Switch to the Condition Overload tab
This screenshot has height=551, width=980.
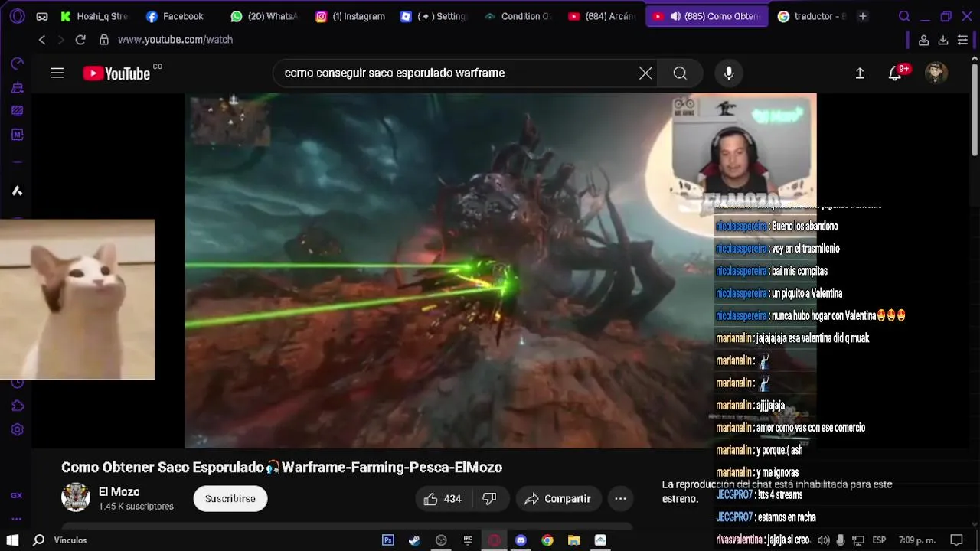[518, 16]
